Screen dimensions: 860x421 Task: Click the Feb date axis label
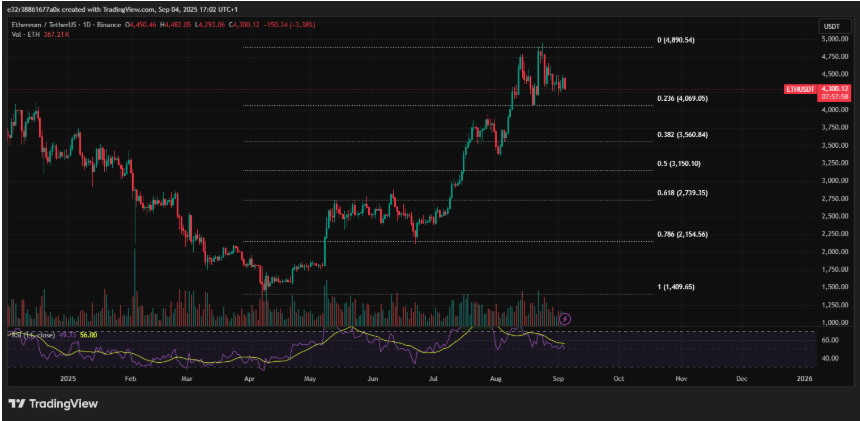tap(129, 378)
